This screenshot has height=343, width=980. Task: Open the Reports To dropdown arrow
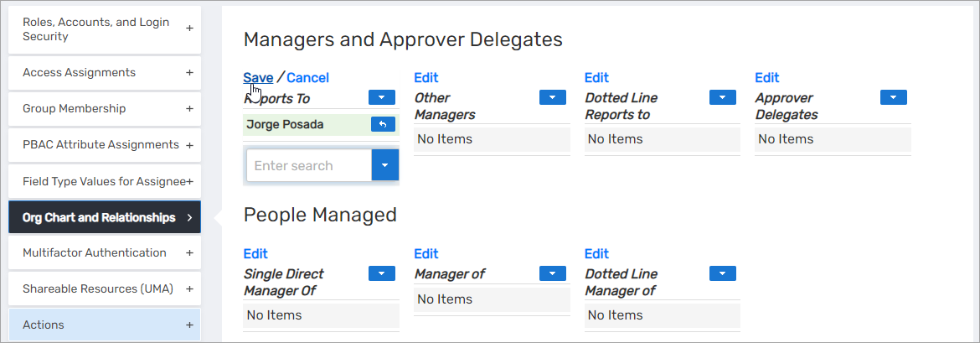(382, 97)
